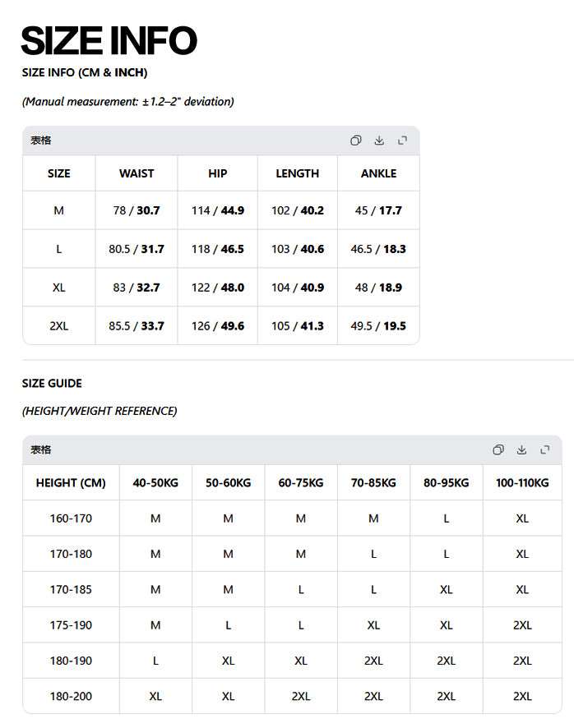
Task: Download the WAIST/HIP measurements table
Action: 379,141
